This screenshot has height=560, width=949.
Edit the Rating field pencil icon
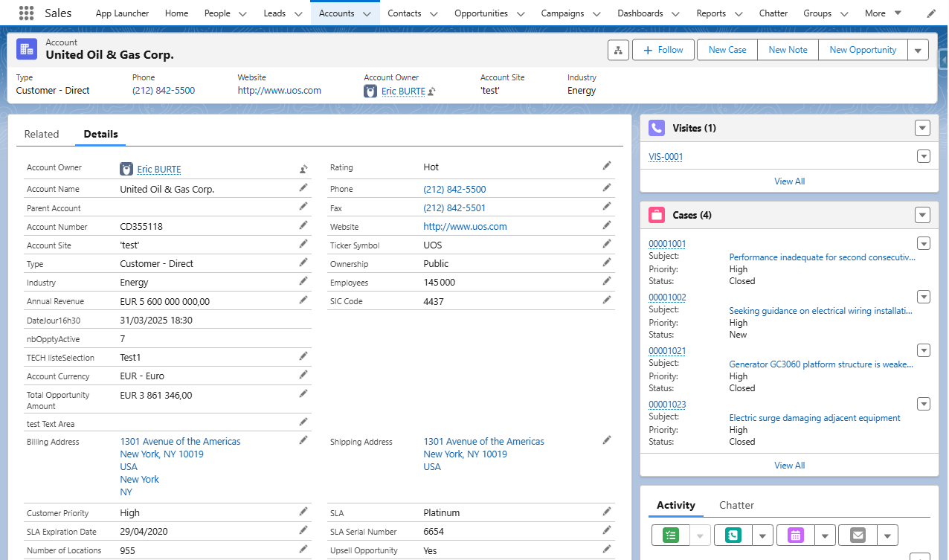click(606, 165)
